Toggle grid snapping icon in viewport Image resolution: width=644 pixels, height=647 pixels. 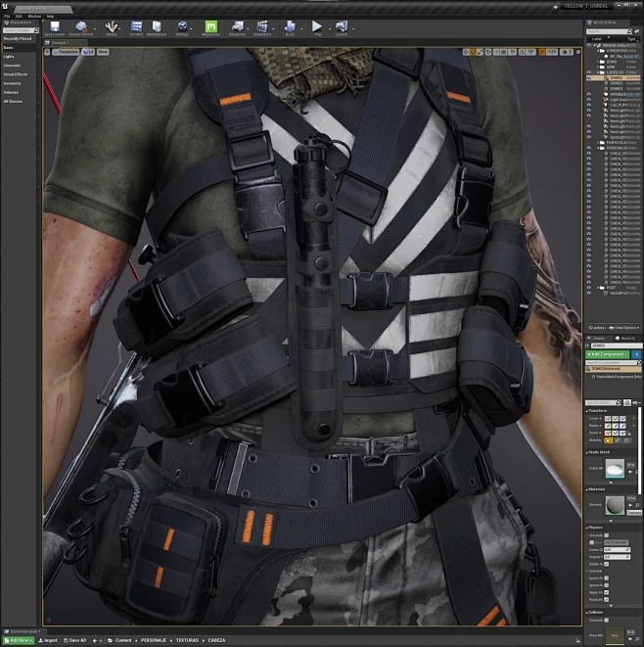tap(503, 52)
